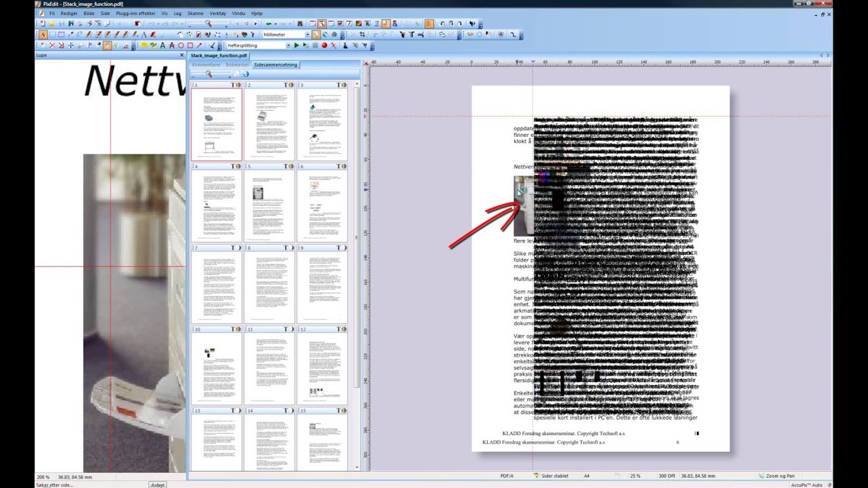Select page 5 thumbnail
This screenshot has width=868, height=488.
[x=269, y=205]
